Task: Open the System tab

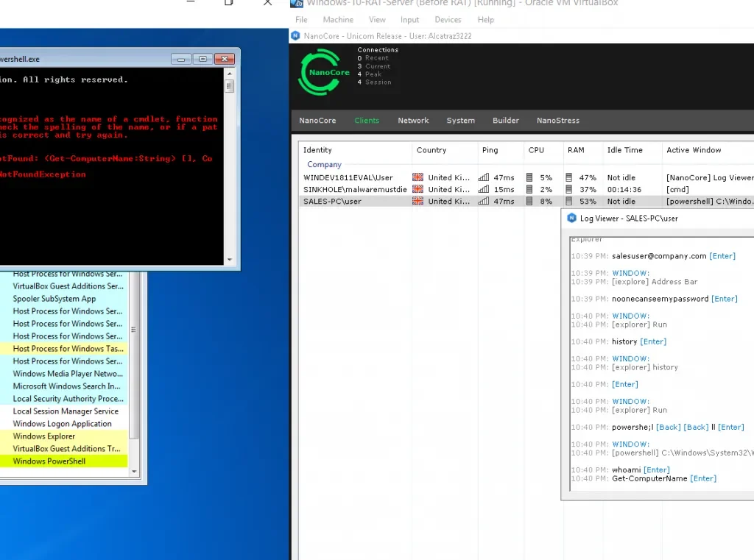Action: tap(461, 121)
